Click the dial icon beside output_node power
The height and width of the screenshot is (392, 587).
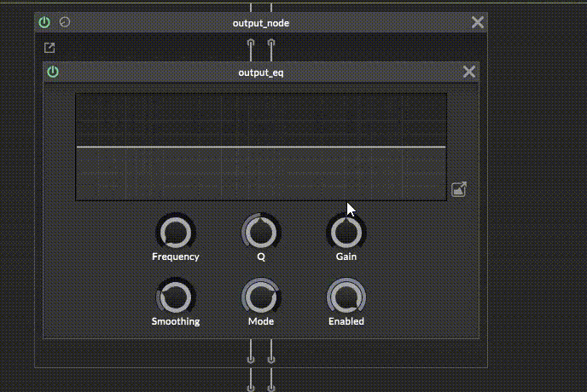65,22
